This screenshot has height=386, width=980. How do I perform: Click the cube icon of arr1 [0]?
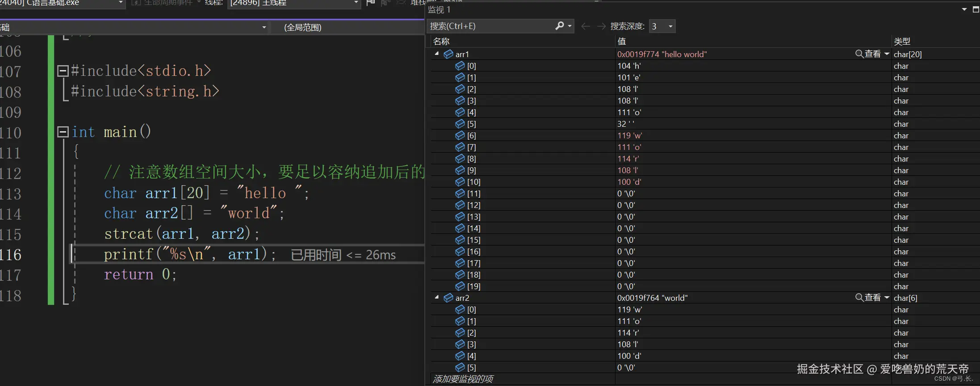pyautogui.click(x=460, y=66)
